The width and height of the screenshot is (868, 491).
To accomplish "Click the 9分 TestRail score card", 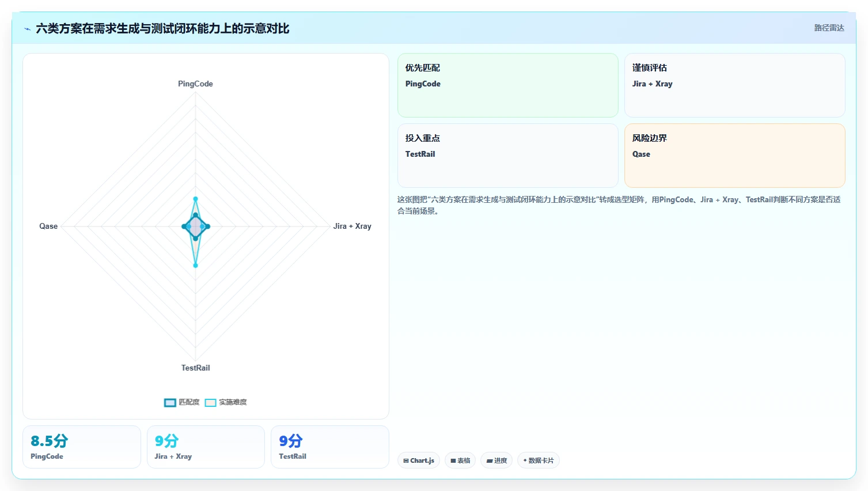I will (330, 447).
